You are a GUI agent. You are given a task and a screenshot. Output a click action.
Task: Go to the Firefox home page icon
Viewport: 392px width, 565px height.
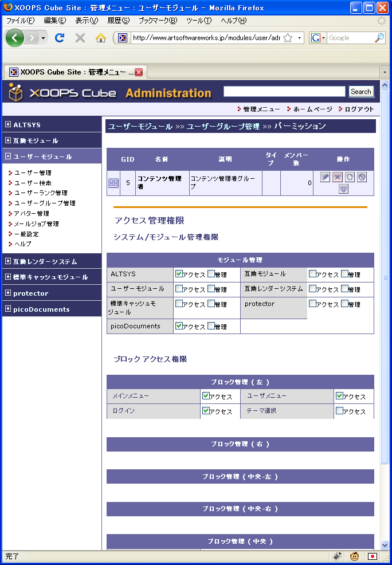101,38
